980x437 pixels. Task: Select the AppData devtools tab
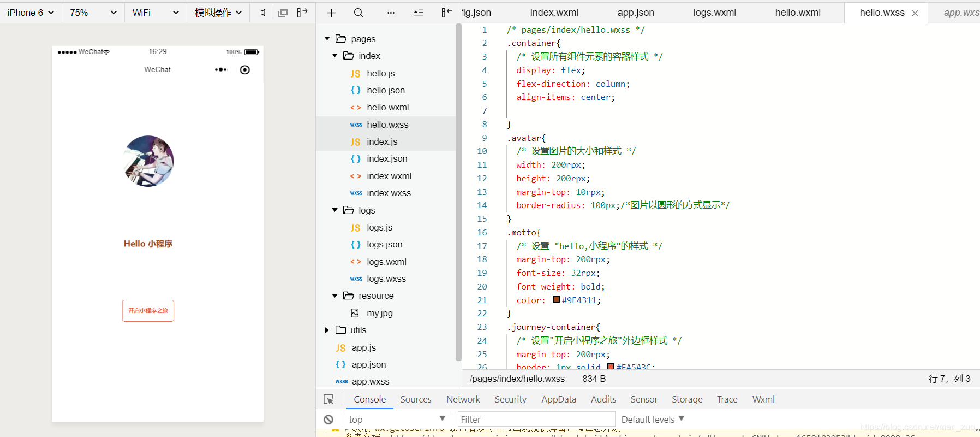559,399
